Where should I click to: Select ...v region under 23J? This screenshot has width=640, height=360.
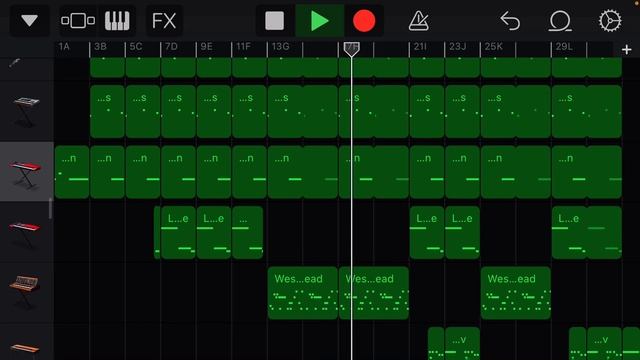pyautogui.click(x=462, y=343)
